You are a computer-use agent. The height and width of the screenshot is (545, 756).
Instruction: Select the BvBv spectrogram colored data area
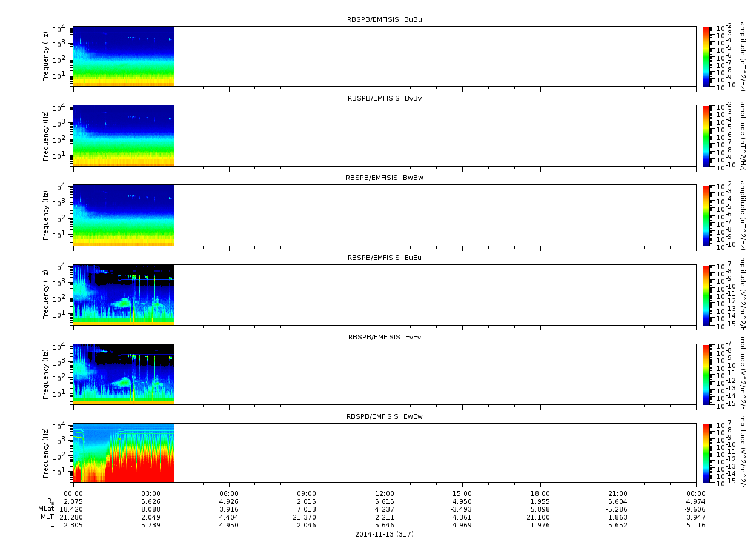[x=124, y=135]
